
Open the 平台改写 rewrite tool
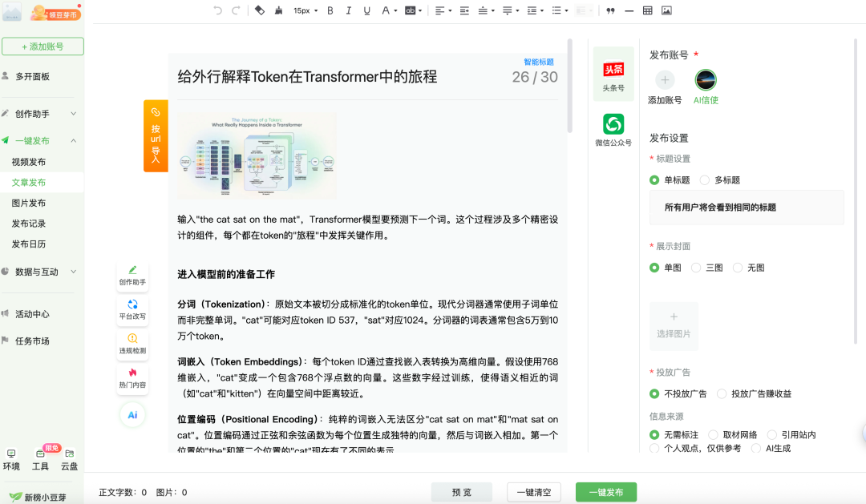pos(132,309)
